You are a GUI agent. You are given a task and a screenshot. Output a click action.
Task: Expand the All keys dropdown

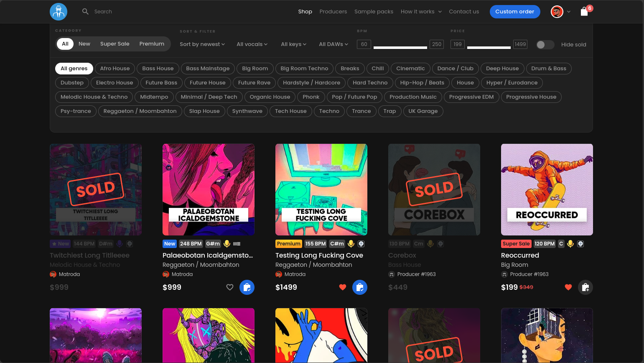point(293,44)
